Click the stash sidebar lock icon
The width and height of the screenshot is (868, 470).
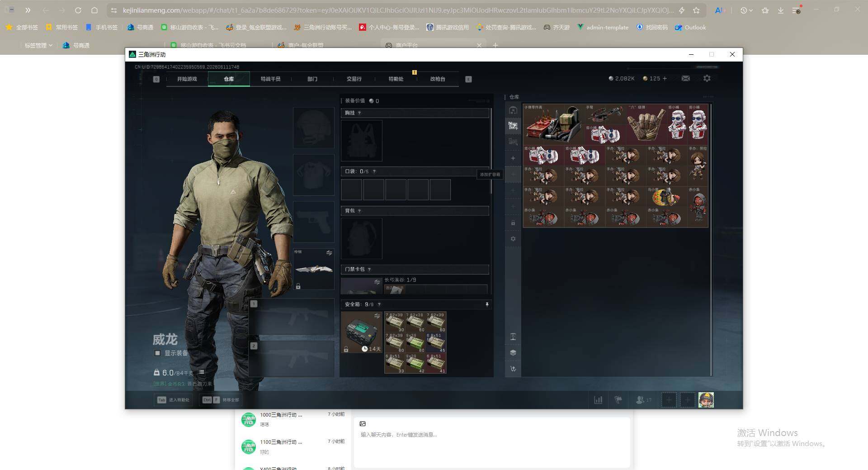pyautogui.click(x=513, y=223)
